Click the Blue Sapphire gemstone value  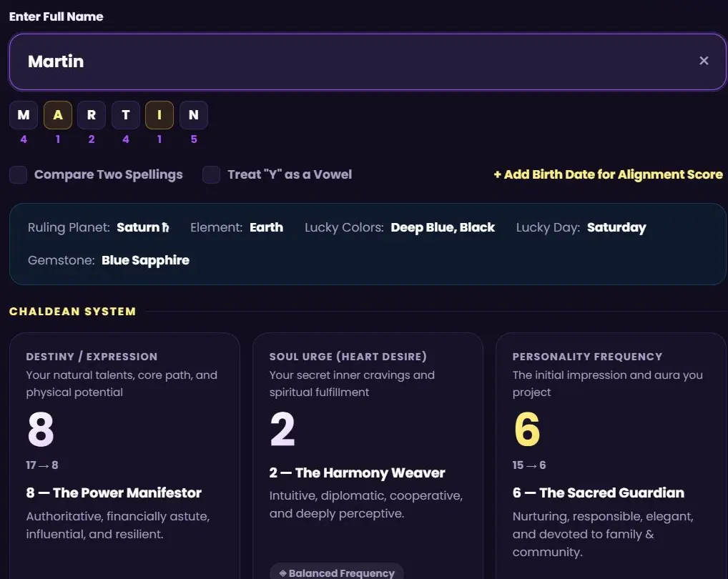point(145,260)
